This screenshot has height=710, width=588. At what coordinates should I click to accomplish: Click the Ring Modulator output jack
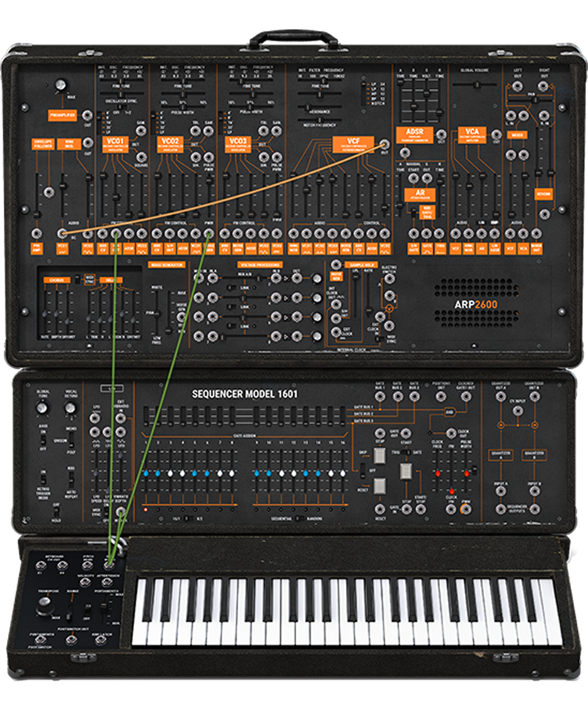88,144
